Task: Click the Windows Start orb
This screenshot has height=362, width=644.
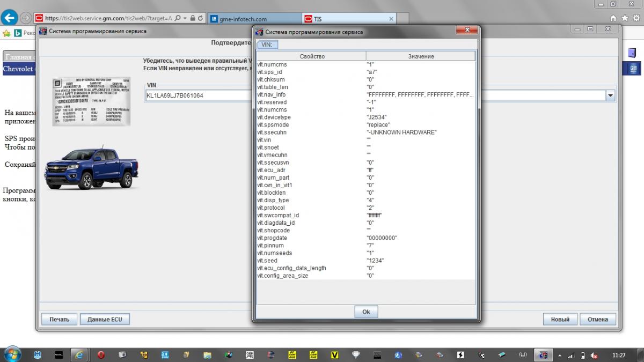Action: pos(12,354)
